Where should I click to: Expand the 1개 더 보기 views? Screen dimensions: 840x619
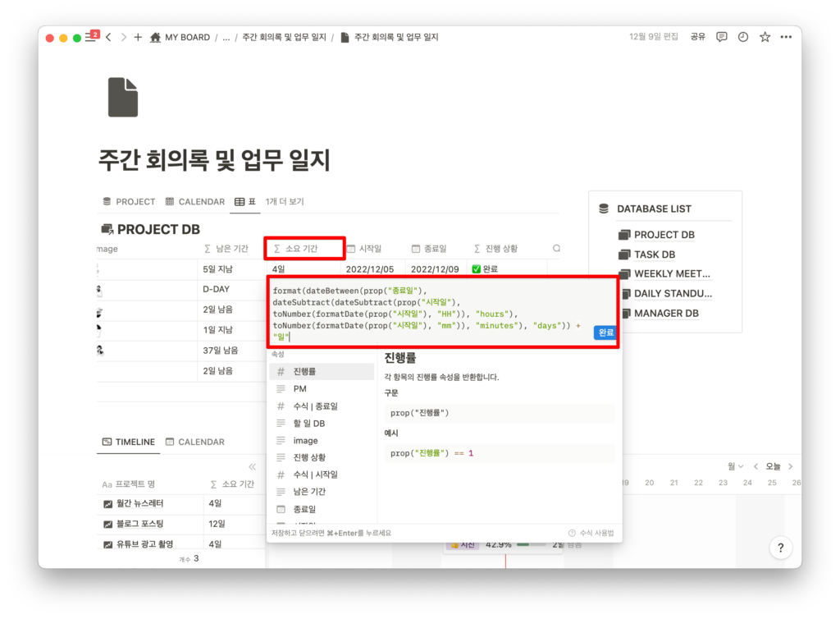tap(285, 201)
